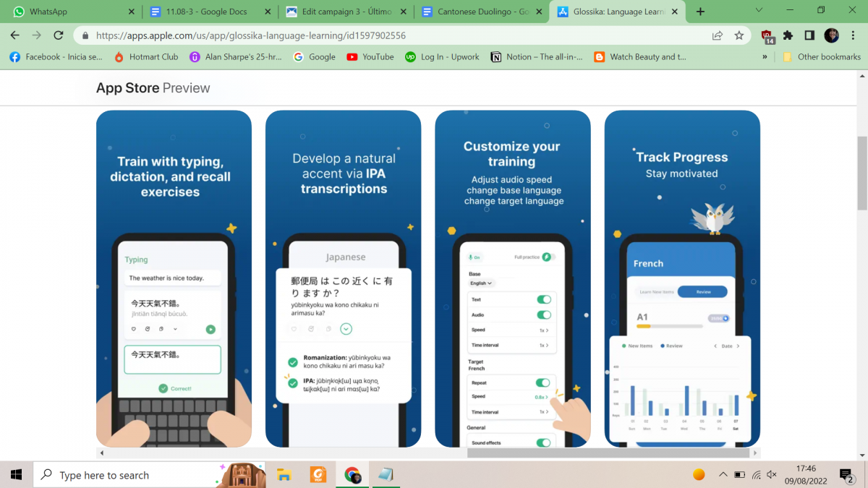Open Wi-Fi network settings in tray
The height and width of the screenshot is (488, 868).
pyautogui.click(x=756, y=475)
